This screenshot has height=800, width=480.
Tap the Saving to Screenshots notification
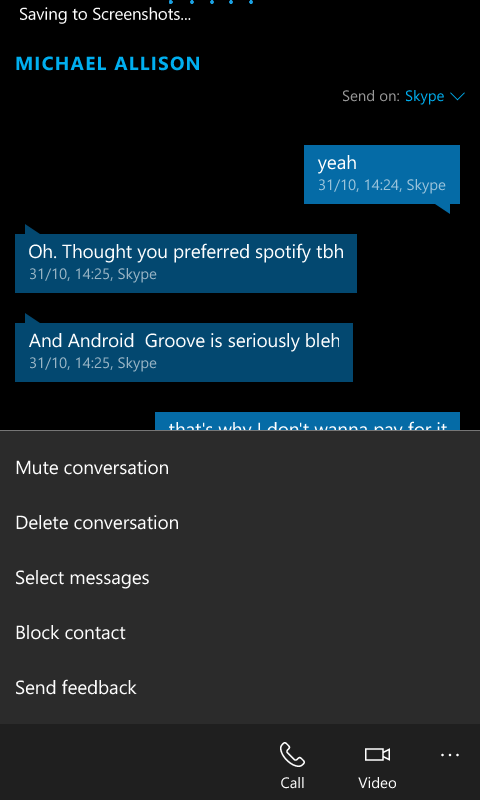point(105,14)
